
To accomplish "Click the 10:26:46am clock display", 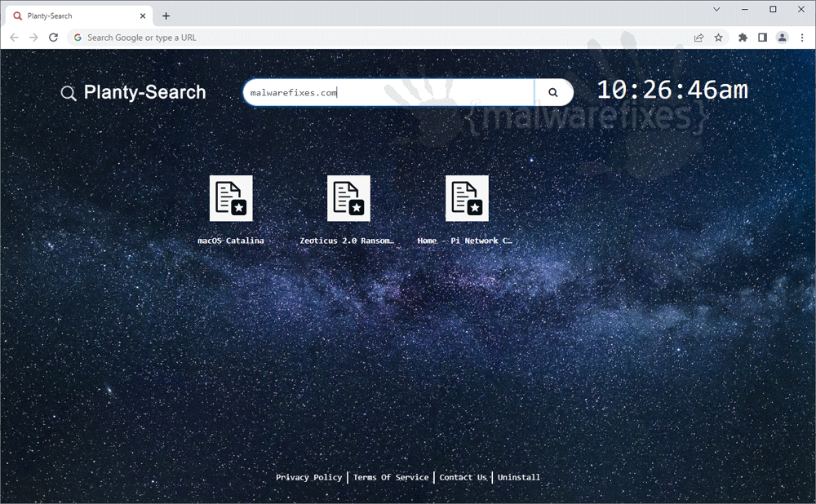I will [x=672, y=91].
